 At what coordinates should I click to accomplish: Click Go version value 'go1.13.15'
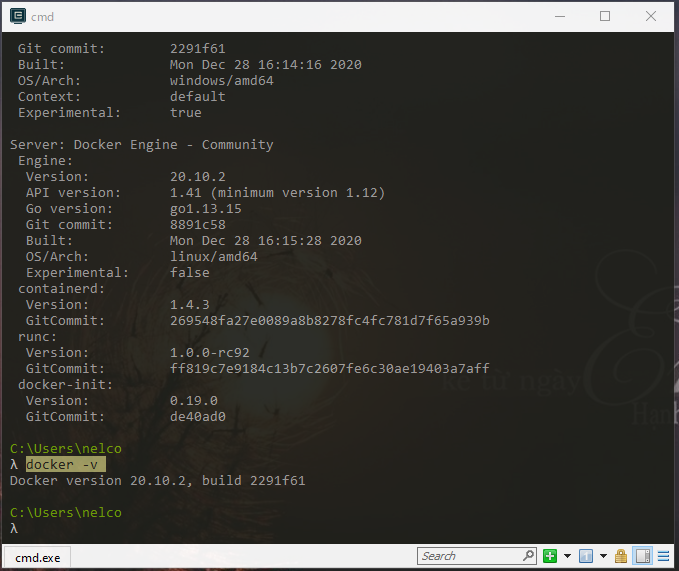pyautogui.click(x=206, y=209)
